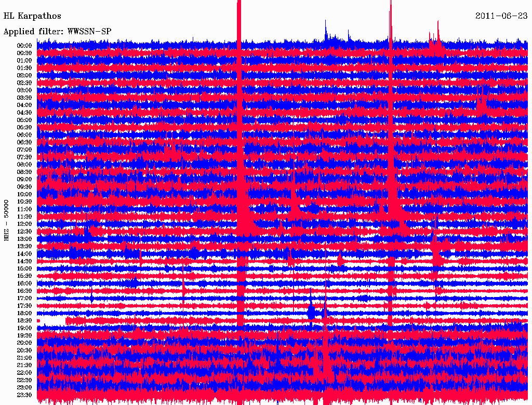Select the 09:30 time label
Image resolution: width=532 pixels, height=405 pixels.
tap(24, 186)
